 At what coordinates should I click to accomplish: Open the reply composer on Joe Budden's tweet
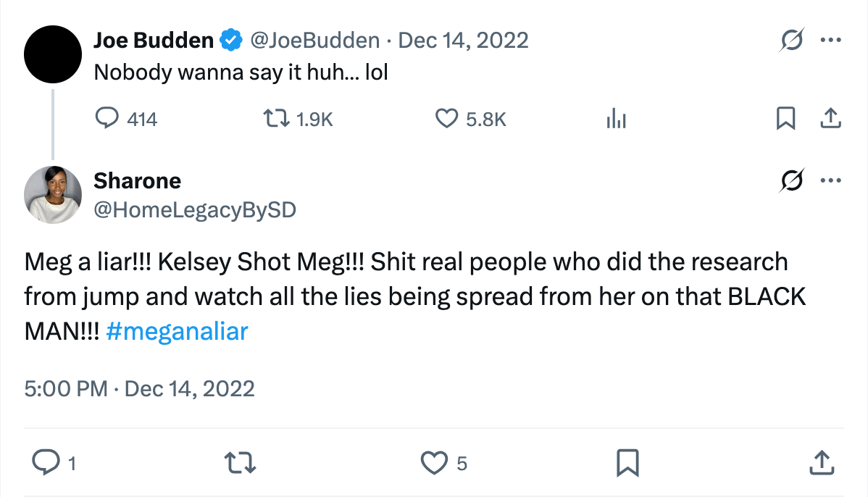(106, 118)
